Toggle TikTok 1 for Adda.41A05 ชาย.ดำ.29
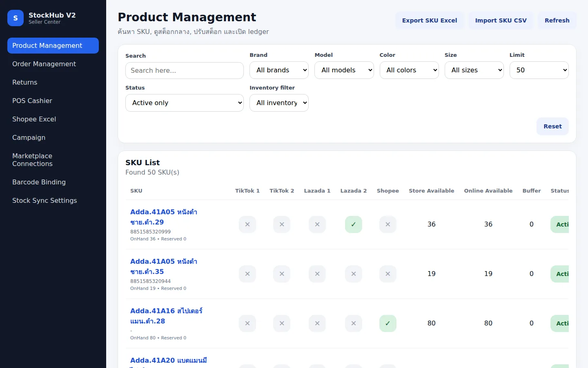The height and width of the screenshot is (368, 588). (x=247, y=224)
